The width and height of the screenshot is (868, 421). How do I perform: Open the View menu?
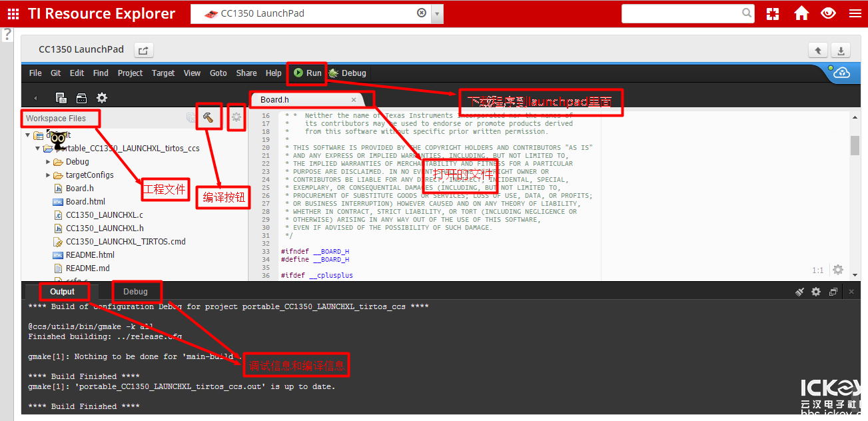point(192,73)
